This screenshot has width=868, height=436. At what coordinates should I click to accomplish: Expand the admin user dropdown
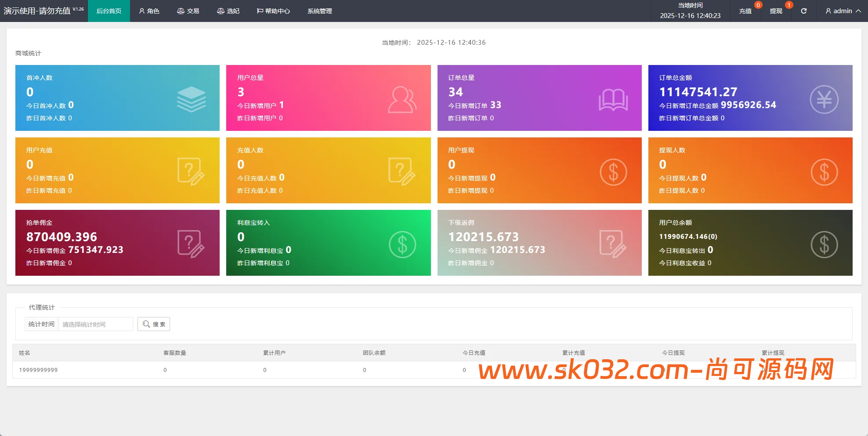843,11
